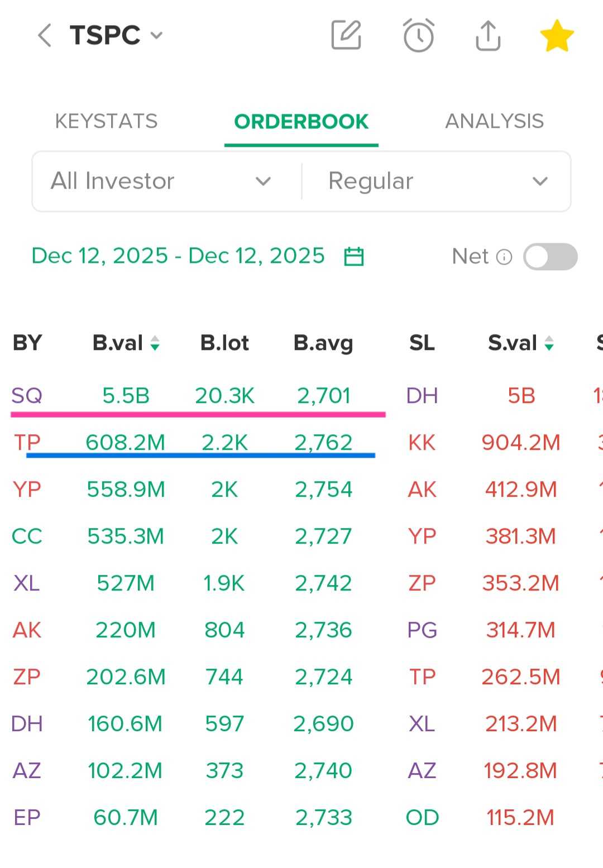Tap the Net info icon
603x868 pixels.
[x=504, y=257]
